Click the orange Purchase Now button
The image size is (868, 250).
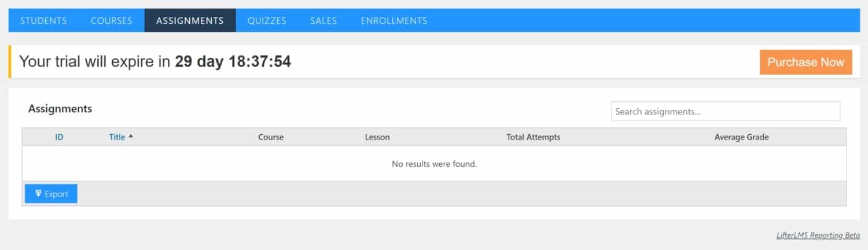806,62
